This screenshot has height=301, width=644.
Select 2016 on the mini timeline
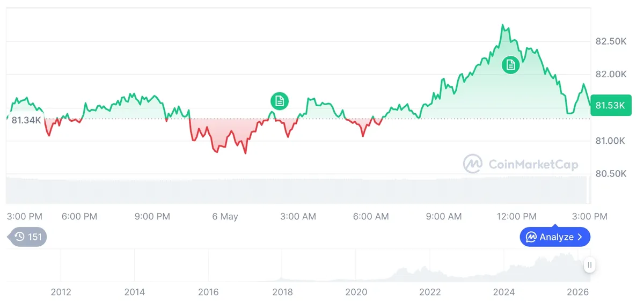coord(208,292)
